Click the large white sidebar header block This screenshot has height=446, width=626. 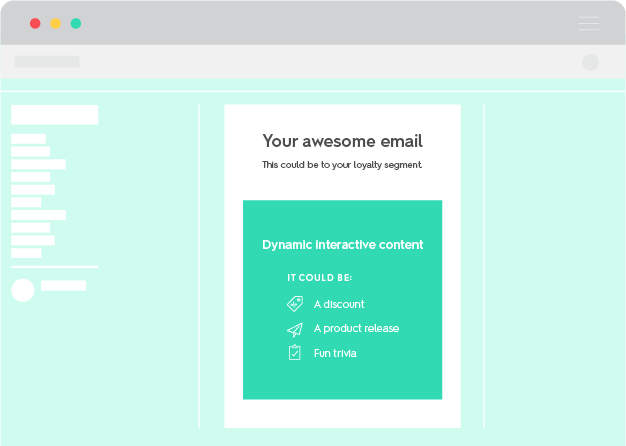[55, 115]
